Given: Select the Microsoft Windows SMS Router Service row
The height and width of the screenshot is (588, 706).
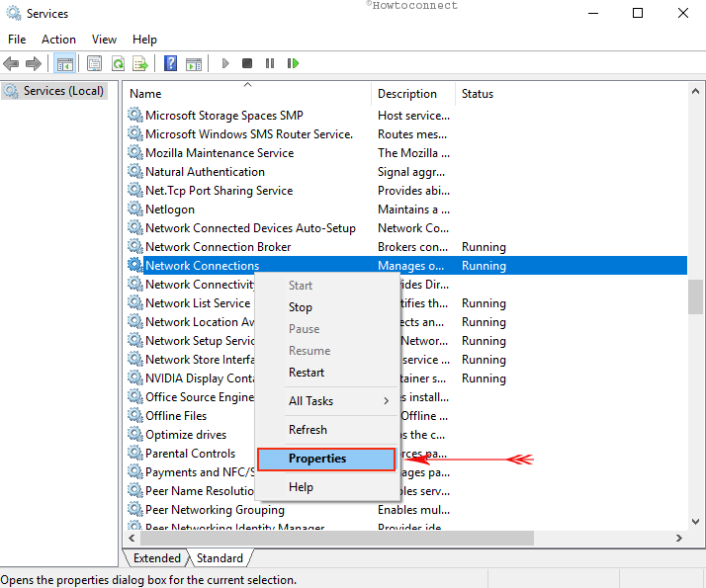Looking at the screenshot, I should [405, 134].
